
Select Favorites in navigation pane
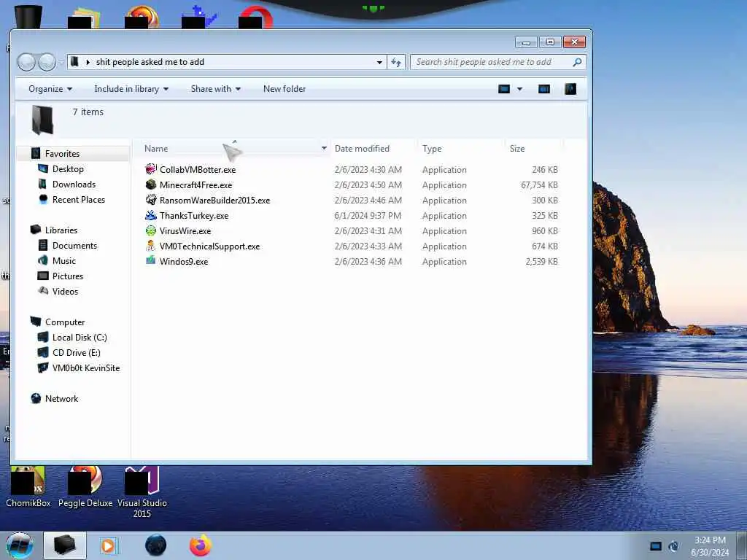pyautogui.click(x=62, y=154)
